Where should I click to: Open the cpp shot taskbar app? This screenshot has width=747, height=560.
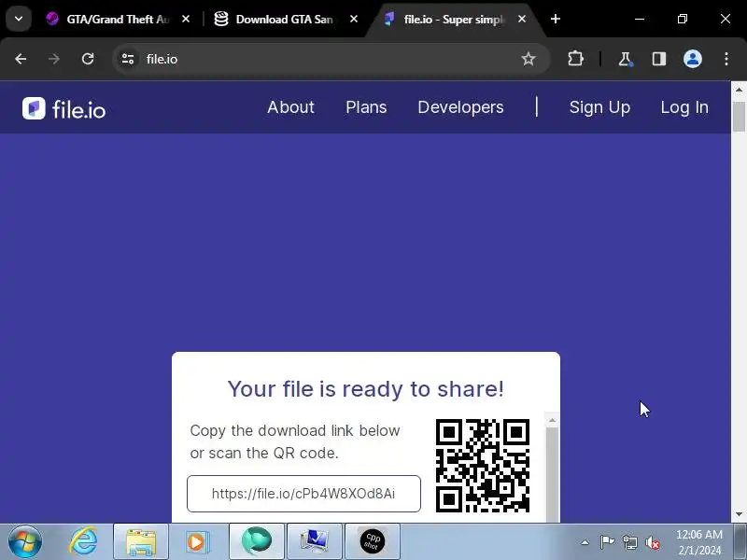372,541
